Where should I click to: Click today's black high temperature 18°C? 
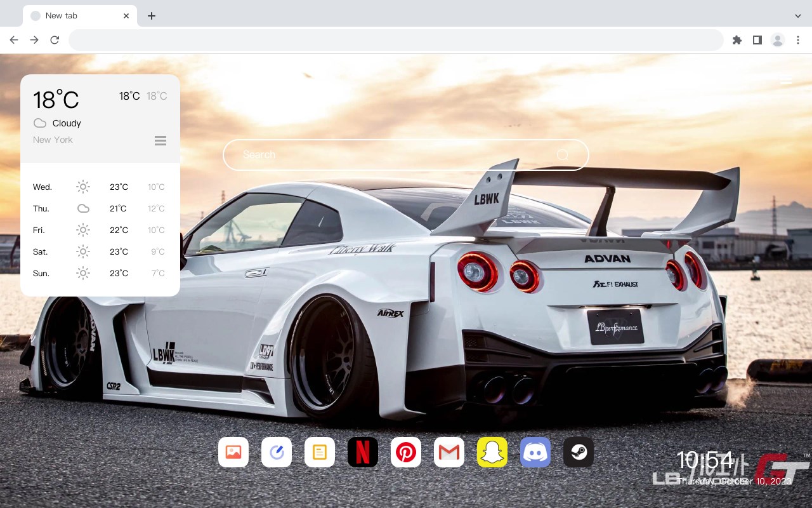pos(129,96)
